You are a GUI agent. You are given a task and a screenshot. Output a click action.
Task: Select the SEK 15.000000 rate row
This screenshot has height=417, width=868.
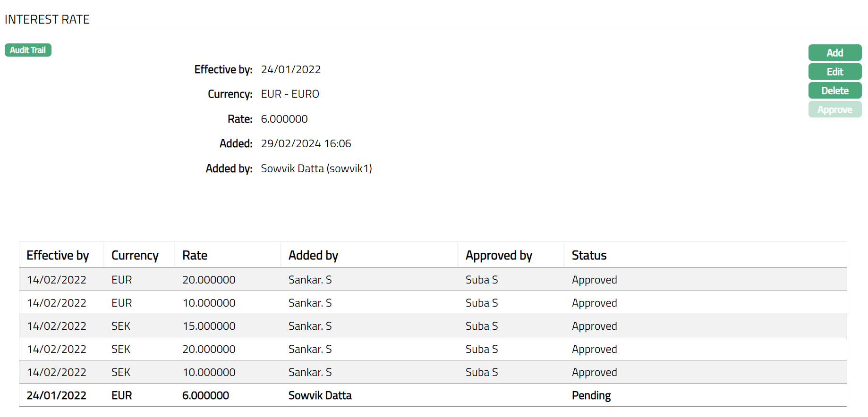click(x=209, y=326)
